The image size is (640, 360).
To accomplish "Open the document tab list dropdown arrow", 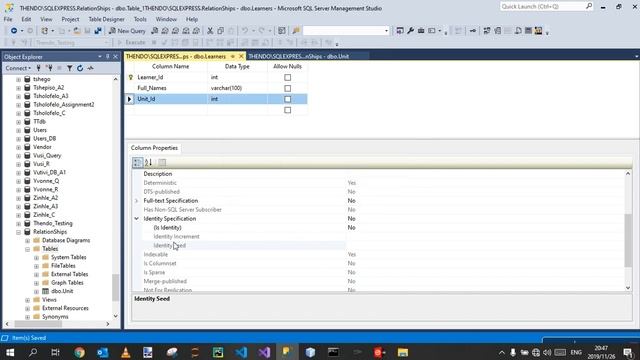I will click(x=636, y=56).
